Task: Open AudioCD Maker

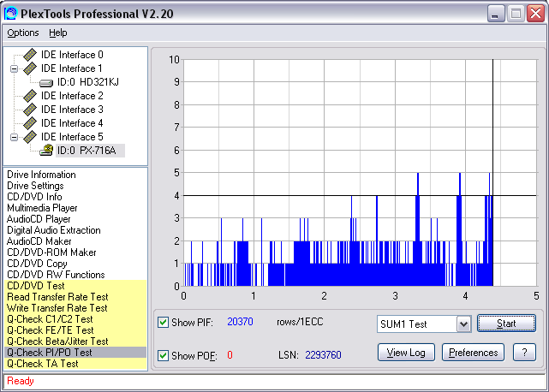Action: click(39, 241)
